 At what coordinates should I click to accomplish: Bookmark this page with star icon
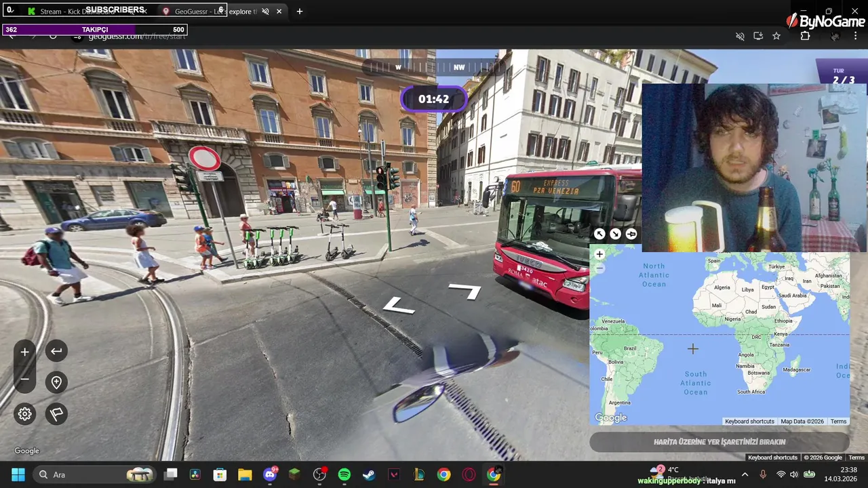(x=776, y=36)
